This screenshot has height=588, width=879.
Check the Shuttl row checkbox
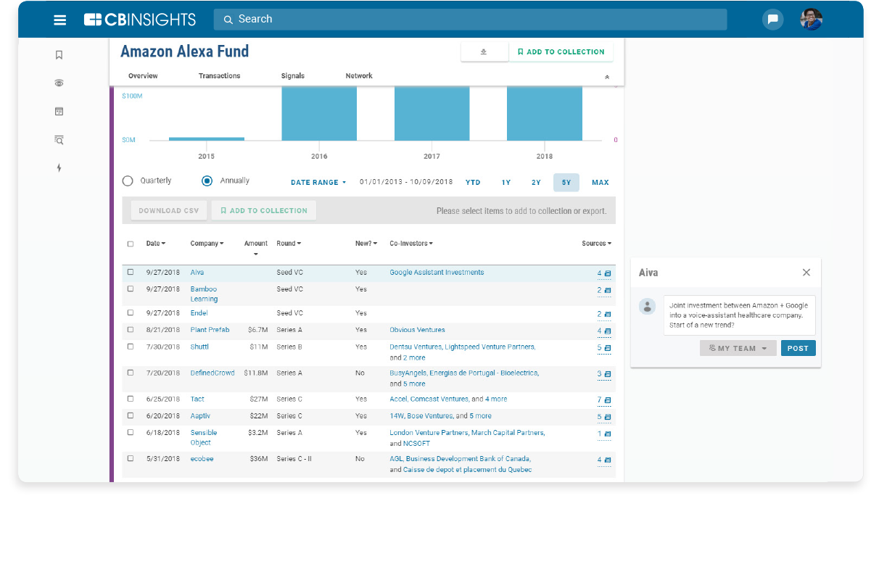131,347
